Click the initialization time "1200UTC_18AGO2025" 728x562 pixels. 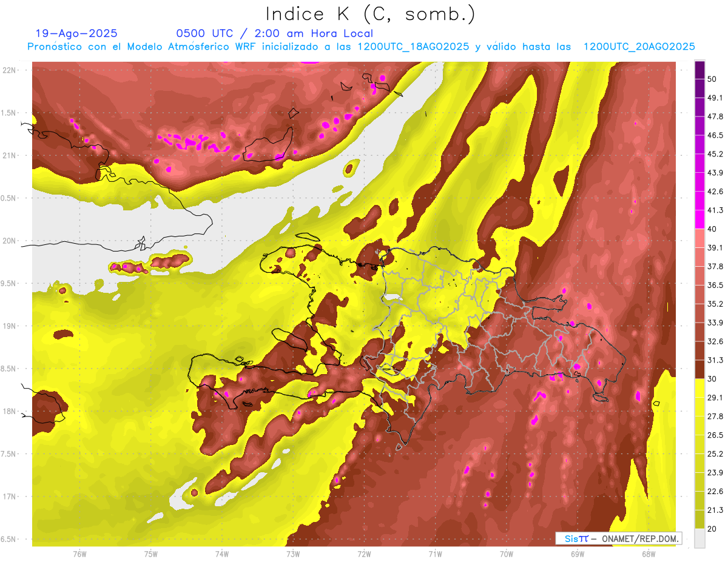[x=413, y=47]
